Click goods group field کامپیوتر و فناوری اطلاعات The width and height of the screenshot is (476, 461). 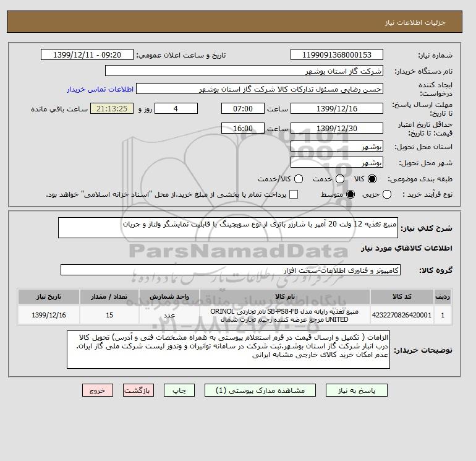point(231,270)
